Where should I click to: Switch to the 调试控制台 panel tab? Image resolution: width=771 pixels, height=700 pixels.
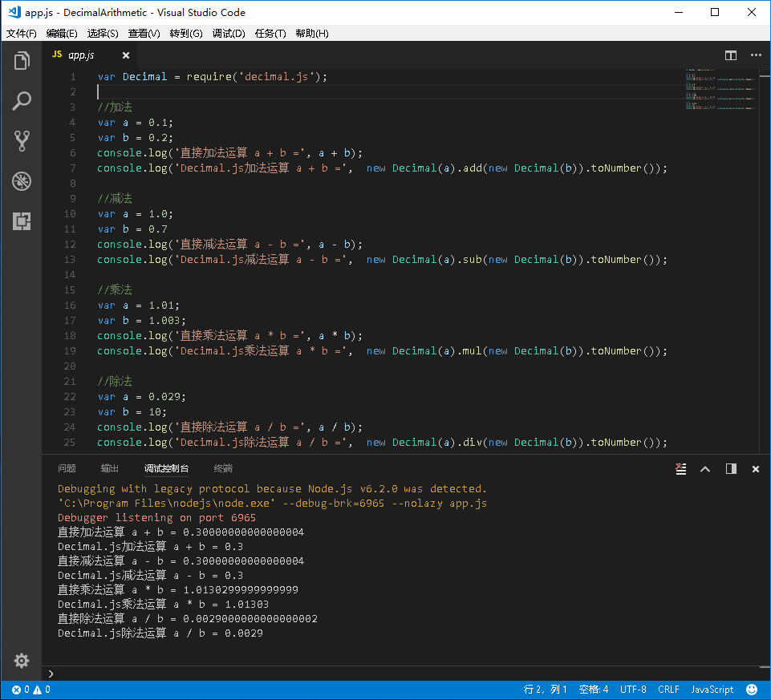[166, 468]
